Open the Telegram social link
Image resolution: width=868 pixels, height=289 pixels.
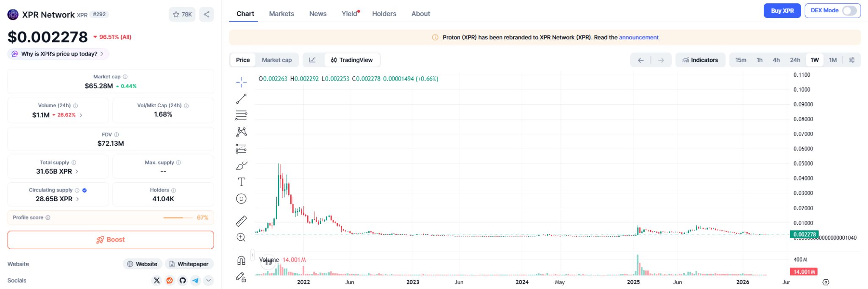pyautogui.click(x=195, y=281)
